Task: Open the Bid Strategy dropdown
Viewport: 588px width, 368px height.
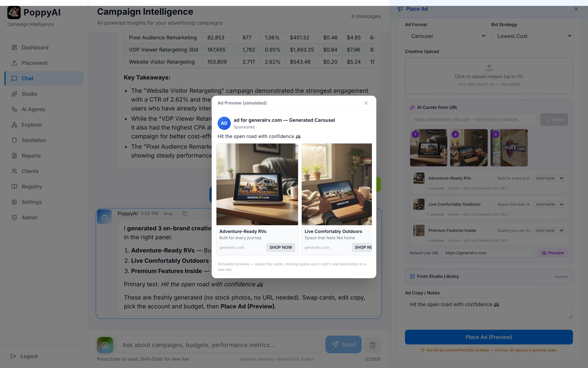Action: (x=532, y=36)
